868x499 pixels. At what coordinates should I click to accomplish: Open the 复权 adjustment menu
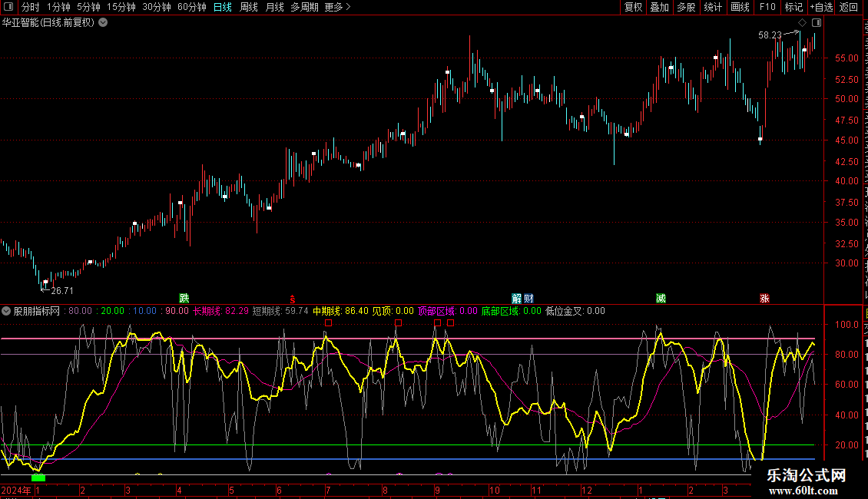tap(633, 7)
